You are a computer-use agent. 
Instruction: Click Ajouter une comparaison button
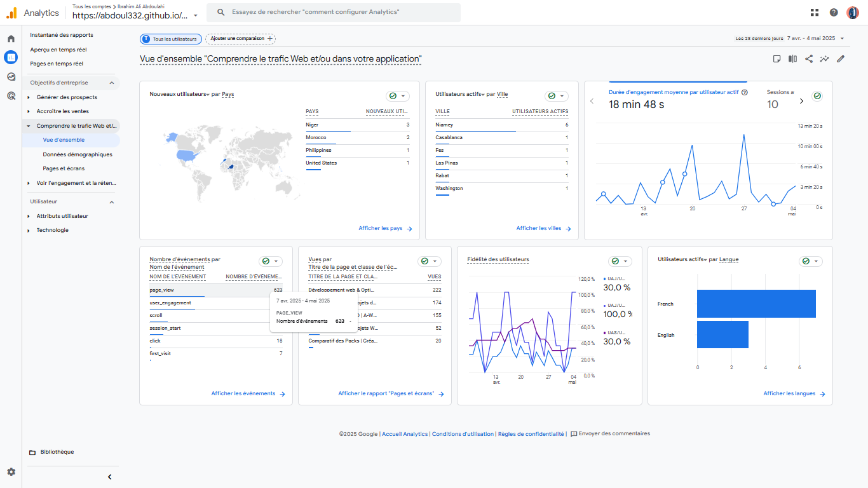(240, 39)
